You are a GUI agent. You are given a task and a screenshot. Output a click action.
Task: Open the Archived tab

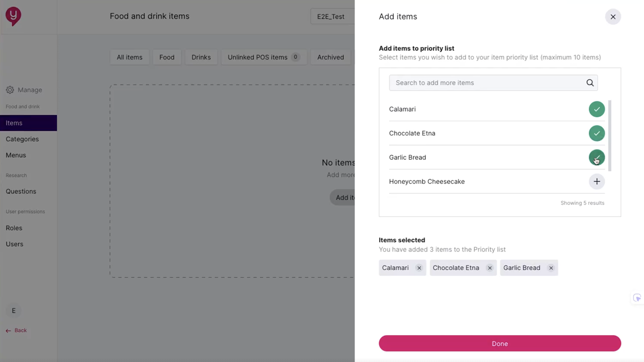click(x=330, y=57)
